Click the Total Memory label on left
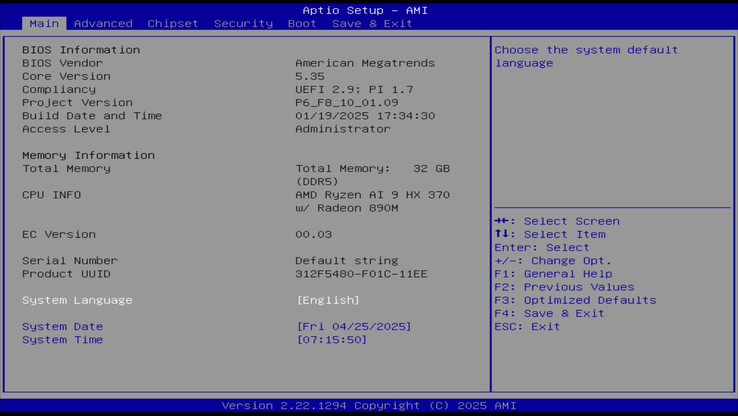 66,168
